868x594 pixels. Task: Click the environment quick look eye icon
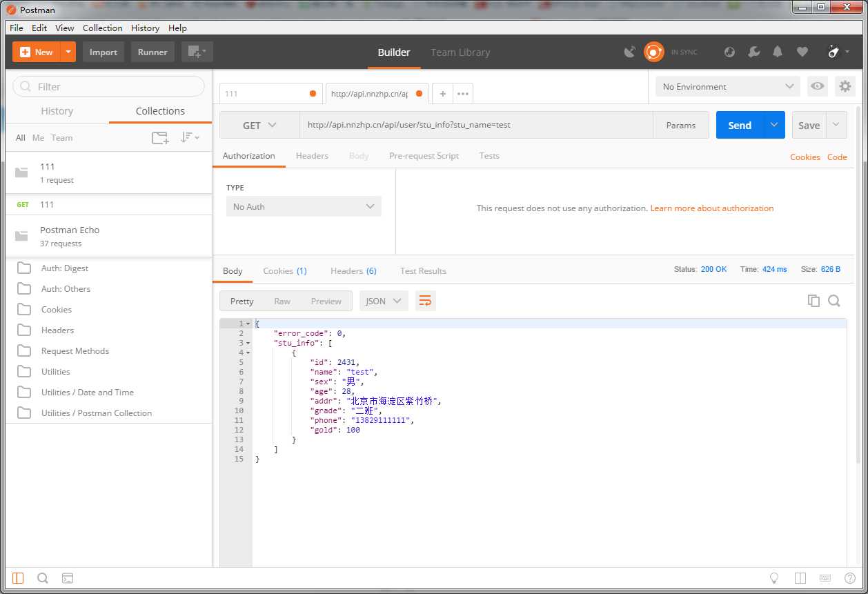[x=818, y=86]
